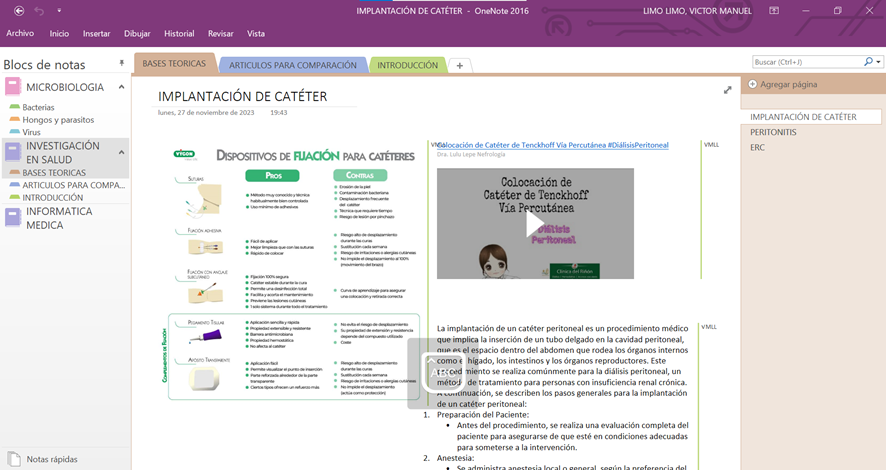Open the Hongos y parasitos section
The image size is (886, 470).
58,119
